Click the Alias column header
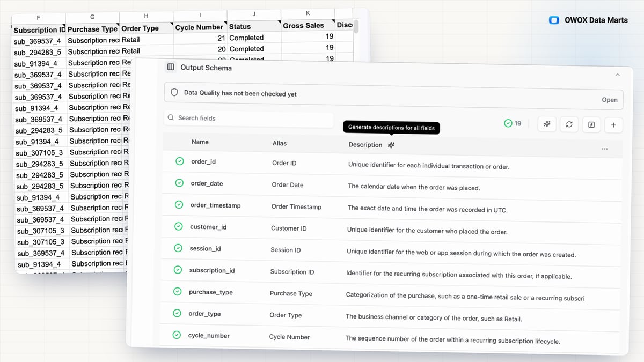Image resolution: width=644 pixels, height=362 pixels. point(280,143)
